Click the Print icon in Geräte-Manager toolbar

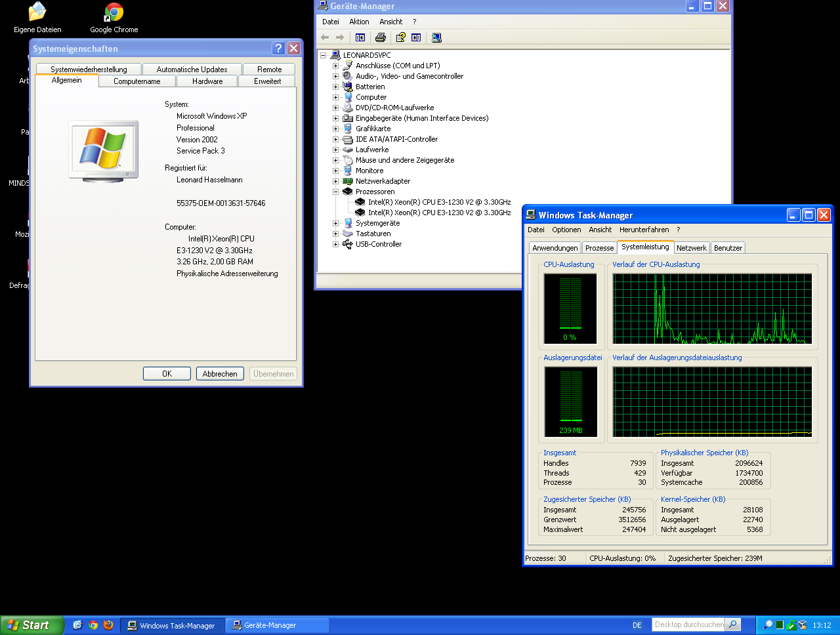point(380,37)
